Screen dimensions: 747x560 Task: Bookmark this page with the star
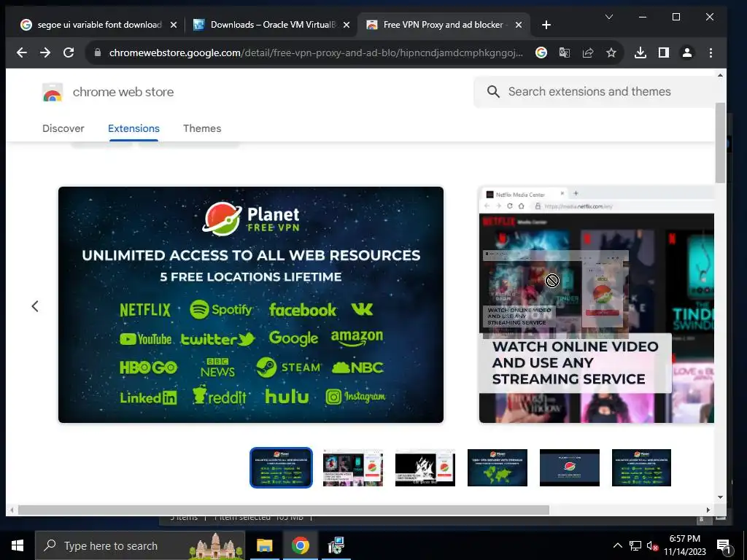click(x=611, y=52)
